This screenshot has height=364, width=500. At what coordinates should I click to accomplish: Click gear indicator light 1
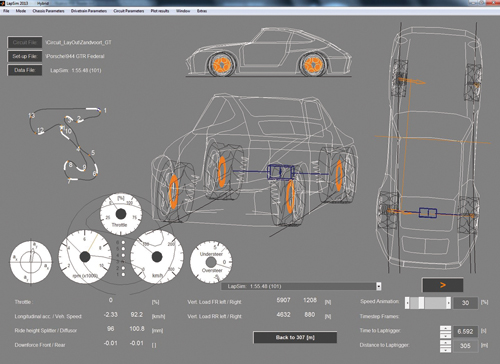coord(123,274)
